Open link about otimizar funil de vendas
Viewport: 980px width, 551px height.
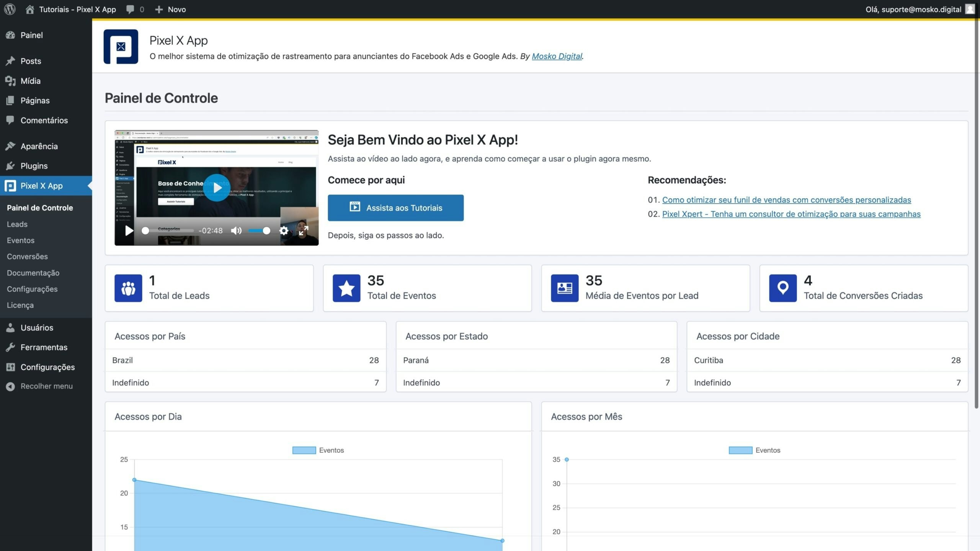(x=786, y=199)
